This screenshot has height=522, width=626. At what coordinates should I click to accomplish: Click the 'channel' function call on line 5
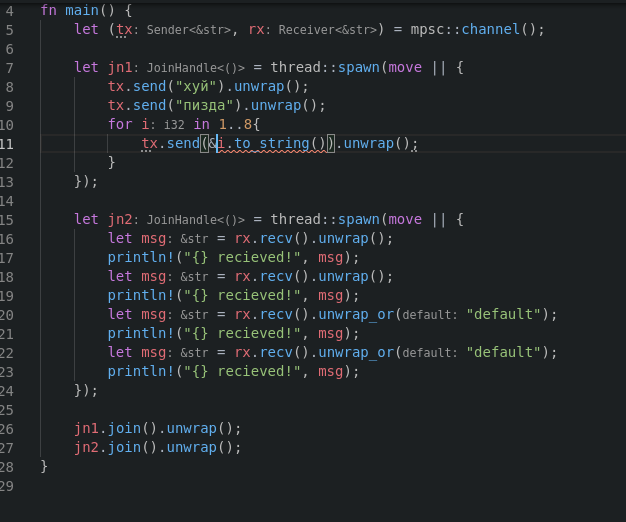pos(491,29)
